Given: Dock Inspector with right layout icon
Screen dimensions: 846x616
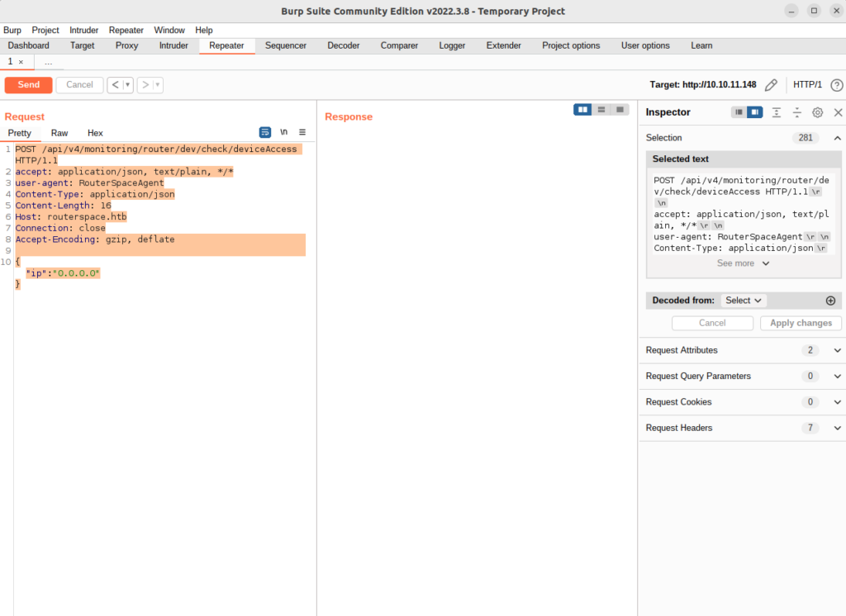Looking at the screenshot, I should (x=755, y=112).
